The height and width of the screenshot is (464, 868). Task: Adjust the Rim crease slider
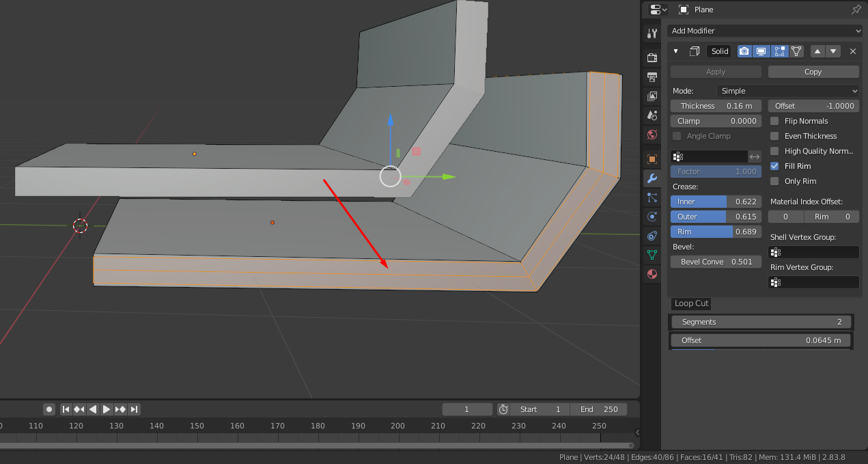716,232
